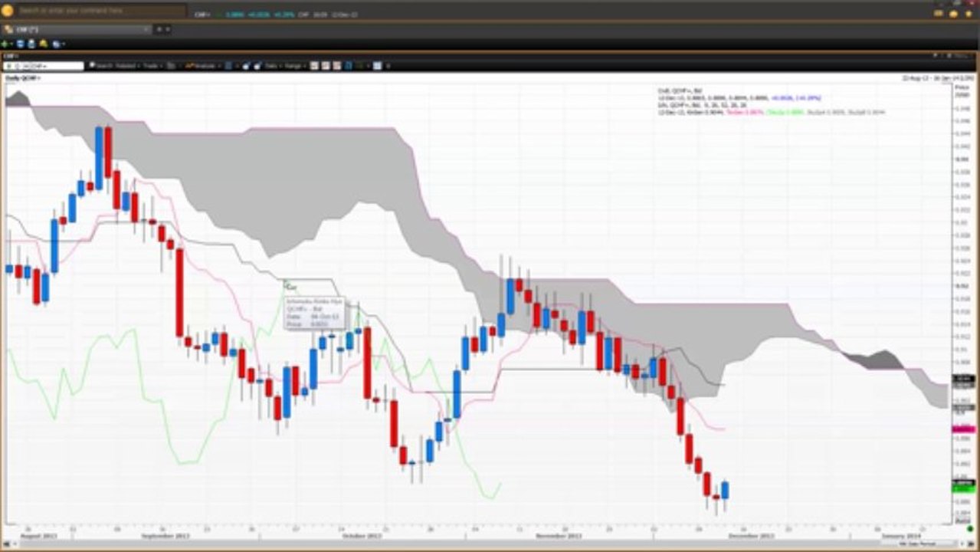Click the December 2013 label on time axis
980x552 pixels.
tap(751, 537)
